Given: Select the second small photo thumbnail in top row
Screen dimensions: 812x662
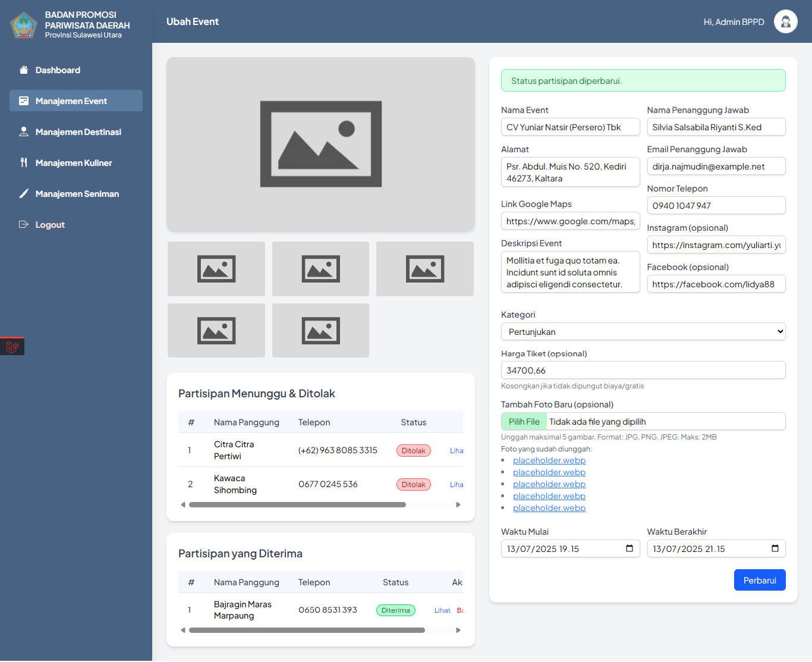Looking at the screenshot, I should (320, 269).
